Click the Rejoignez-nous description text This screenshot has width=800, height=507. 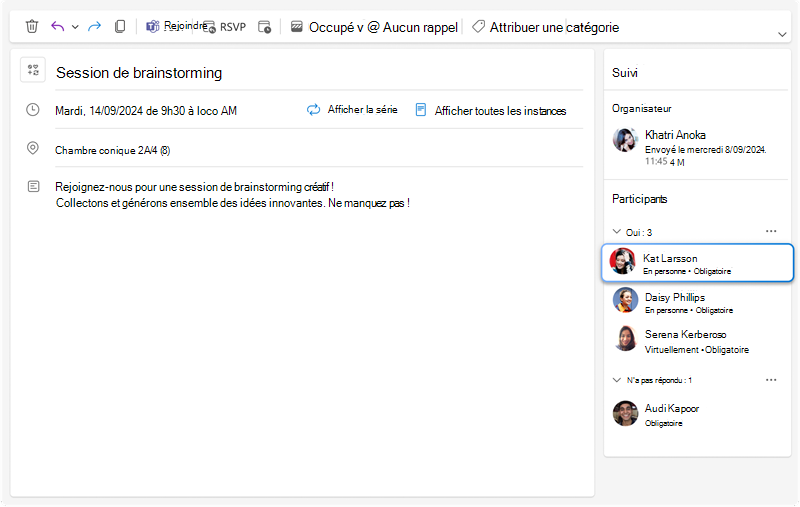click(x=233, y=195)
